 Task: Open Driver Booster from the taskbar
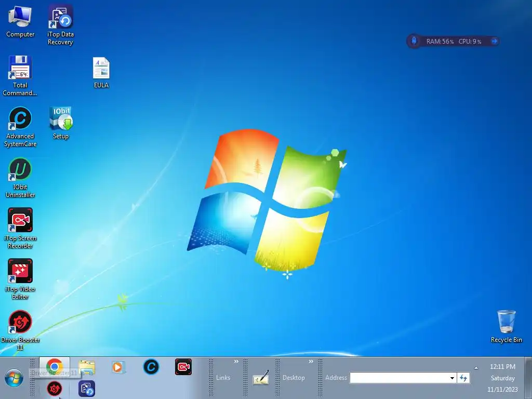[x=54, y=389]
